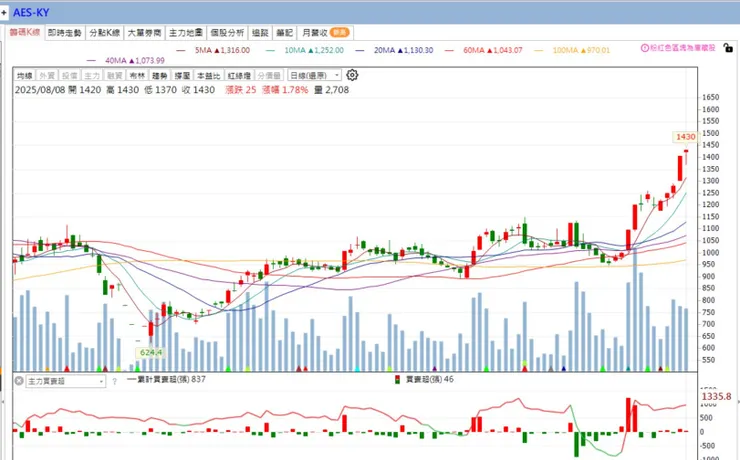Click the 20MA legend entry
This screenshot has width=740, height=460.
click(395, 50)
